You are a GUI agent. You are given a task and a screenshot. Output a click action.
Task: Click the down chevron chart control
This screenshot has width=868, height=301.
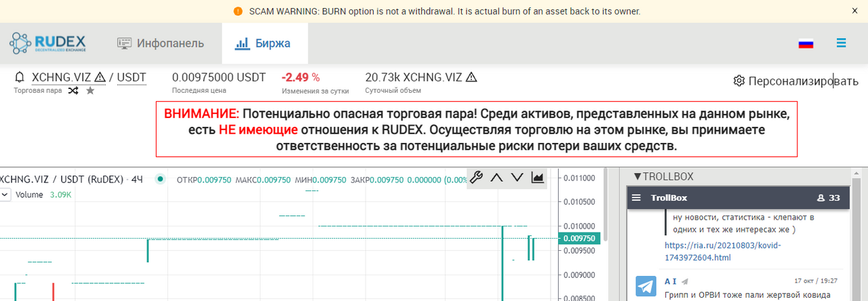point(517,178)
